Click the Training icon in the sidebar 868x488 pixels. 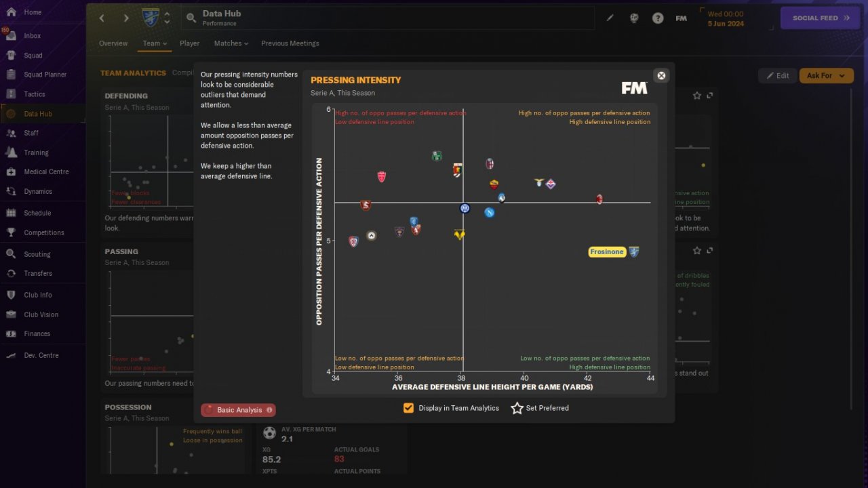[x=11, y=152]
